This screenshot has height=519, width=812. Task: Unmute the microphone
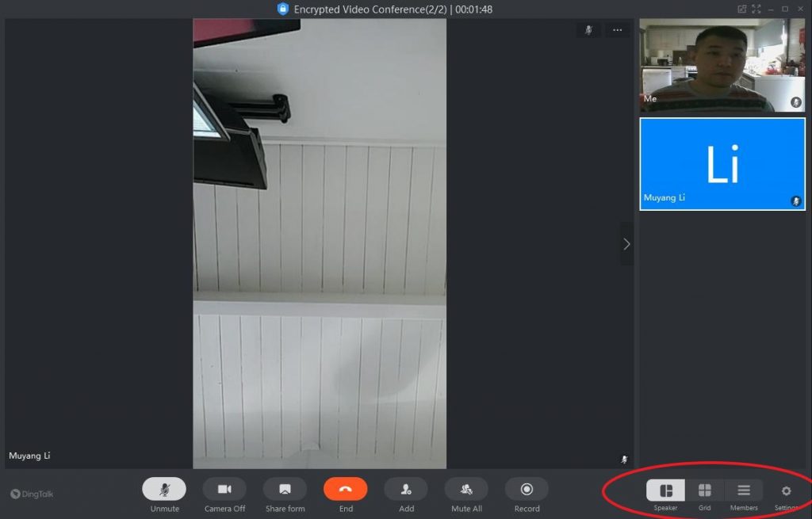(x=164, y=489)
